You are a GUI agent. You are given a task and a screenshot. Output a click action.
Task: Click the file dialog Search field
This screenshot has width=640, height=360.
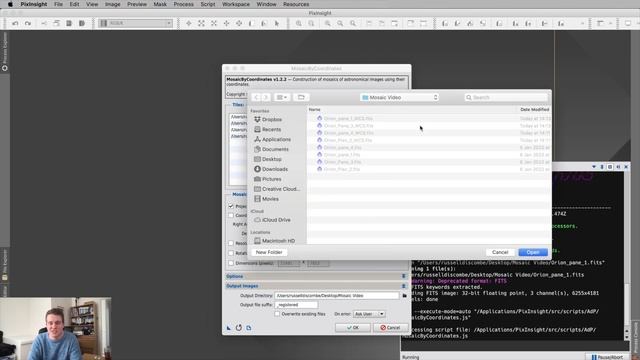[506, 98]
